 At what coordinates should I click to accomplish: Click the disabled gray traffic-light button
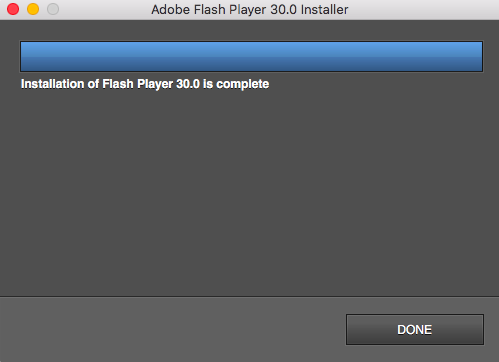(x=53, y=9)
